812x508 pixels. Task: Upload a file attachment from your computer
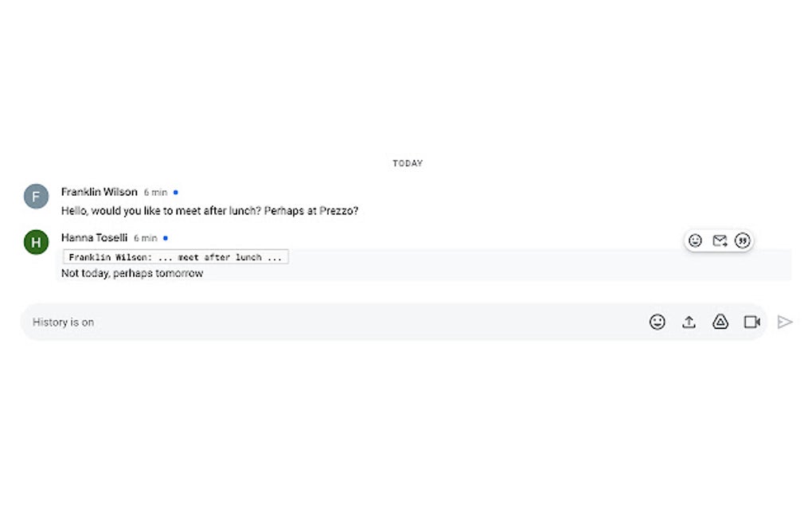point(689,322)
